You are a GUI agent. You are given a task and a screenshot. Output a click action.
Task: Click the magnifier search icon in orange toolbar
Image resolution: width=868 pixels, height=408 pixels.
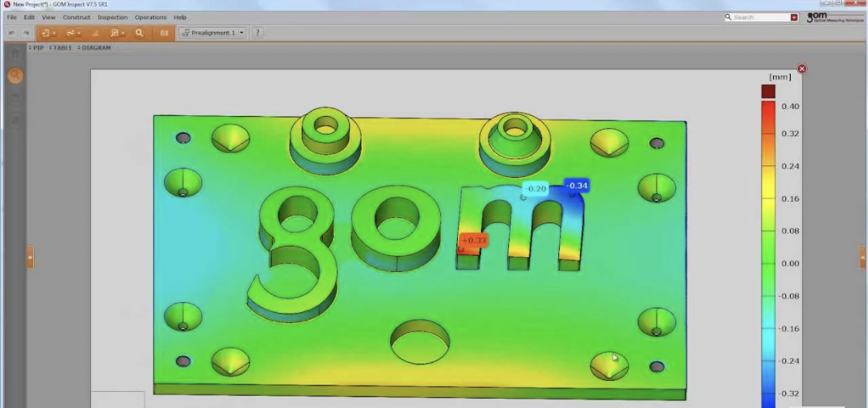pyautogui.click(x=139, y=33)
